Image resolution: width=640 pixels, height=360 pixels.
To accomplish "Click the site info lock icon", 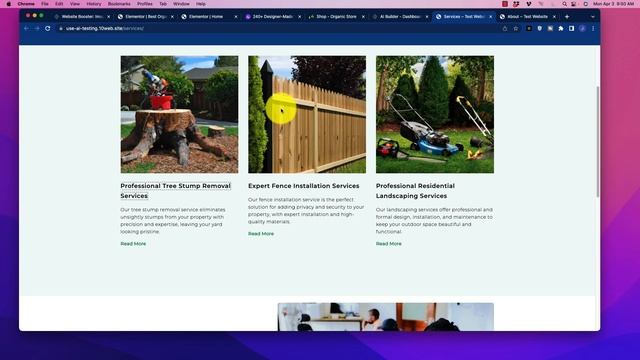I will 61,29.
